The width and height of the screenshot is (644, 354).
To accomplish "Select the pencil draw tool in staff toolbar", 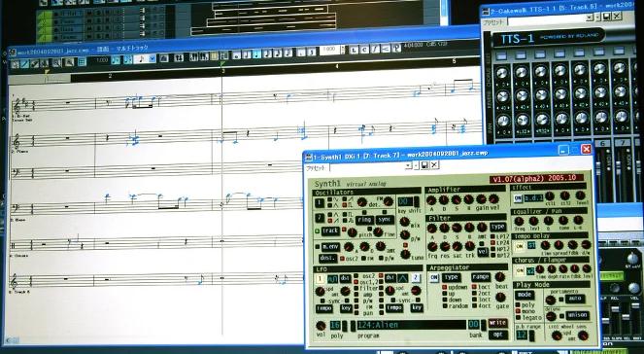I will [x=24, y=63].
